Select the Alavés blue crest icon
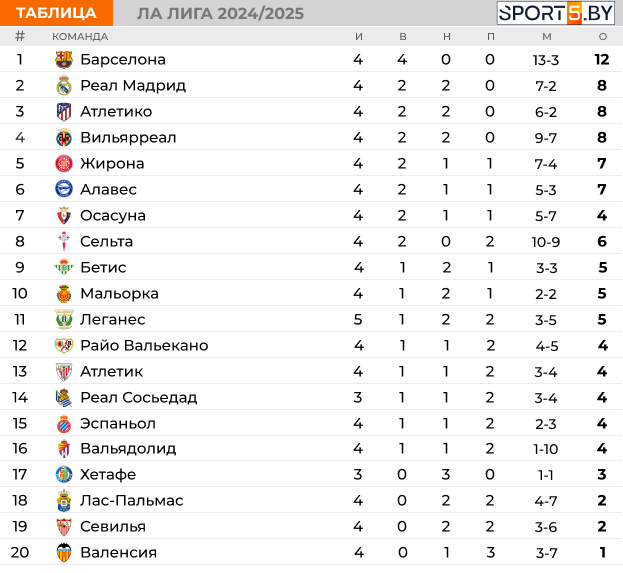This screenshot has height=573, width=623. (x=64, y=190)
